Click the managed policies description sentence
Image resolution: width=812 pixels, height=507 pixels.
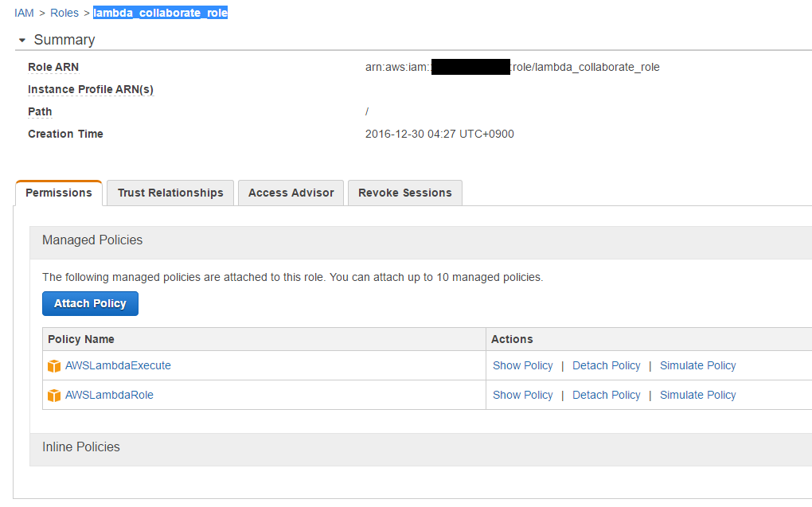point(293,278)
